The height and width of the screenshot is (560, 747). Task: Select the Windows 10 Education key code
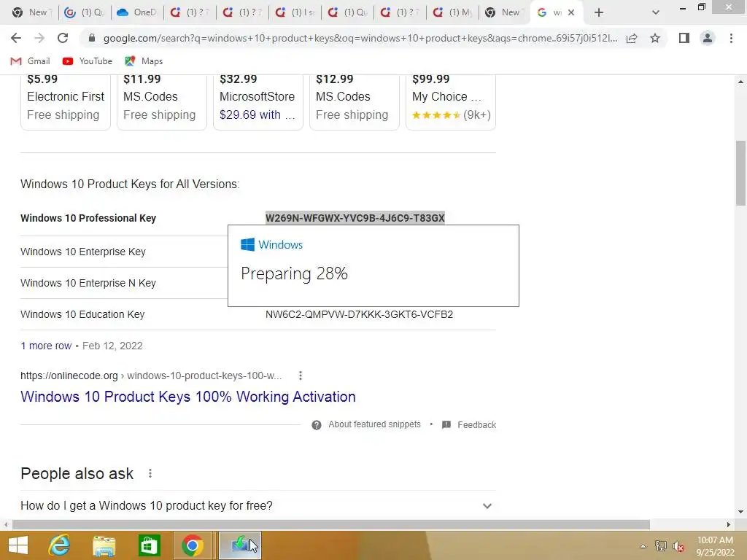click(x=359, y=314)
